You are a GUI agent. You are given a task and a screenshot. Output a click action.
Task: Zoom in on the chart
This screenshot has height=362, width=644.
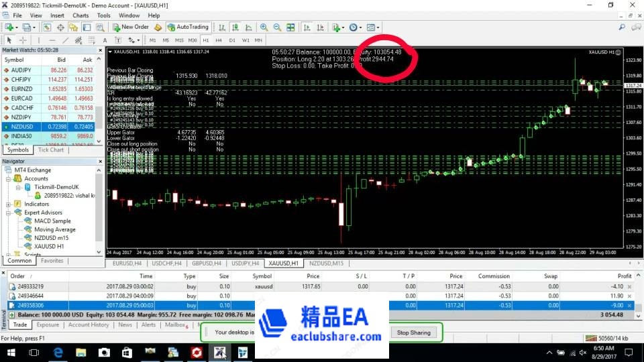point(264,27)
